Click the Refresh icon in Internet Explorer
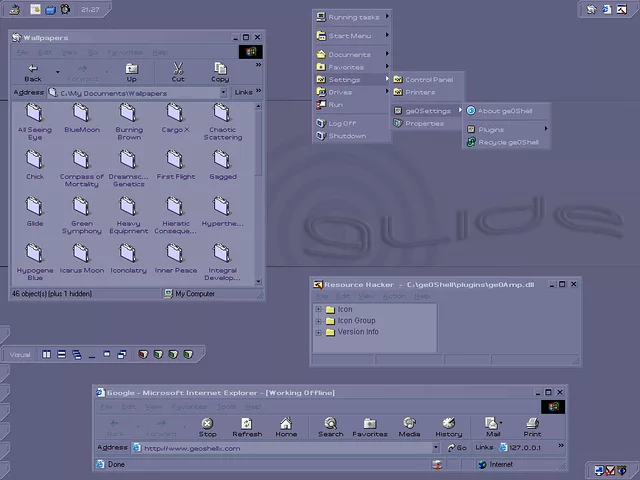This screenshot has height=480, width=640. [246, 424]
